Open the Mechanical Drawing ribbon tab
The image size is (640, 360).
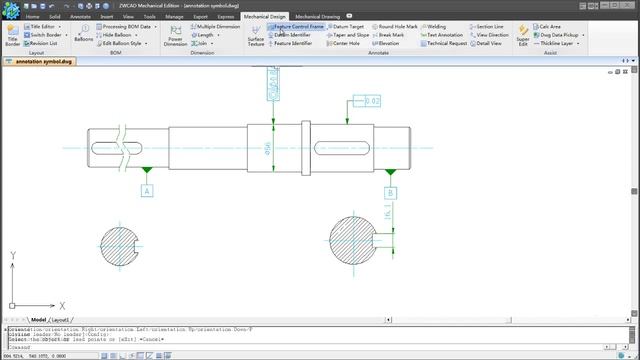pos(318,17)
